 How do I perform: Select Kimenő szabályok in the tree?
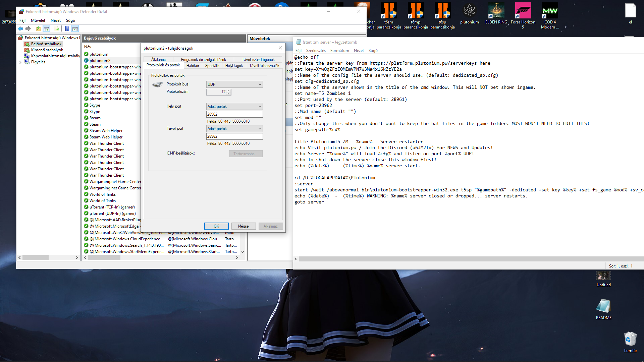pos(47,50)
